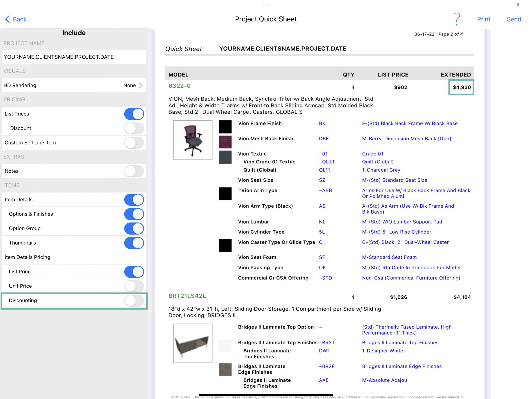
Task: Click 'M-(Std) W/O Lumbar Support Pad'
Action: click(x=402, y=222)
